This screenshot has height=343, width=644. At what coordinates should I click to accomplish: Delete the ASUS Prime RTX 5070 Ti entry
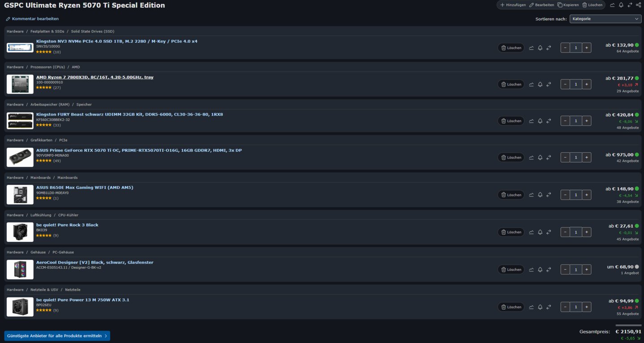pyautogui.click(x=511, y=157)
